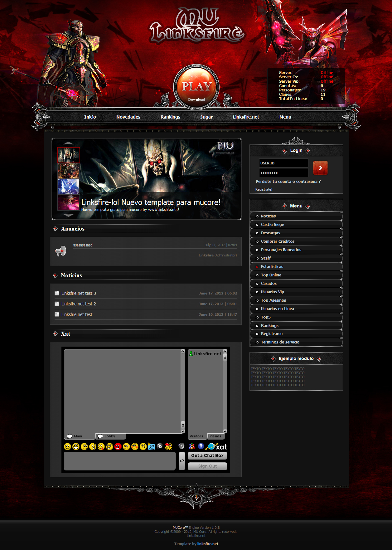The height and width of the screenshot is (550, 392).
Task: Open the xat groups people icon
Action: (192, 446)
